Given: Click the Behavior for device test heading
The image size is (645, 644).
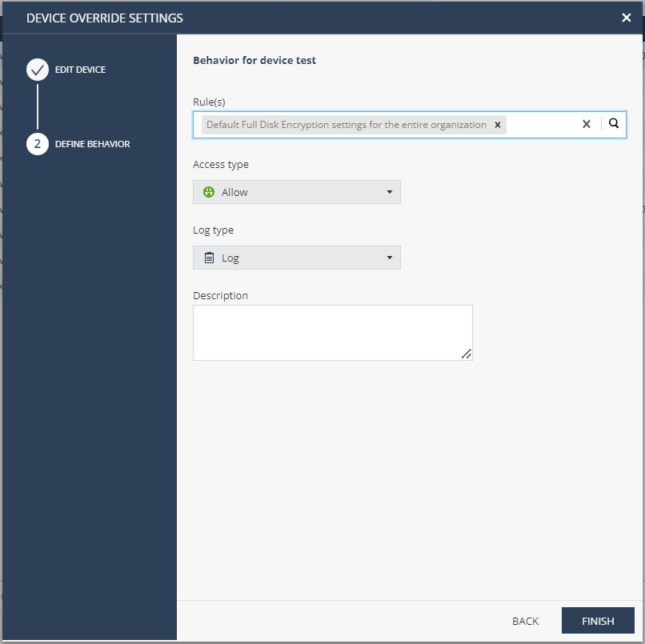Looking at the screenshot, I should click(254, 60).
